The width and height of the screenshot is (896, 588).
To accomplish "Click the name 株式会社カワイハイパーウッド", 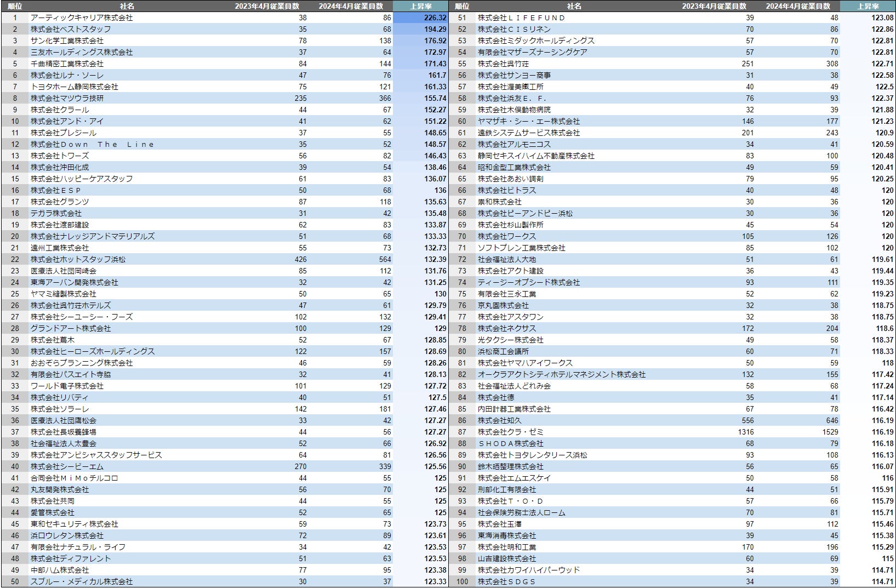I will click(x=529, y=570).
